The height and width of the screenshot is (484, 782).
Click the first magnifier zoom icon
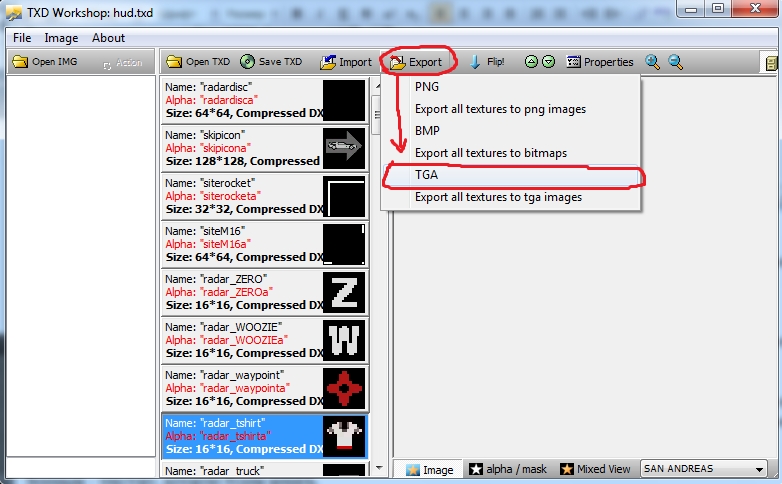(653, 62)
